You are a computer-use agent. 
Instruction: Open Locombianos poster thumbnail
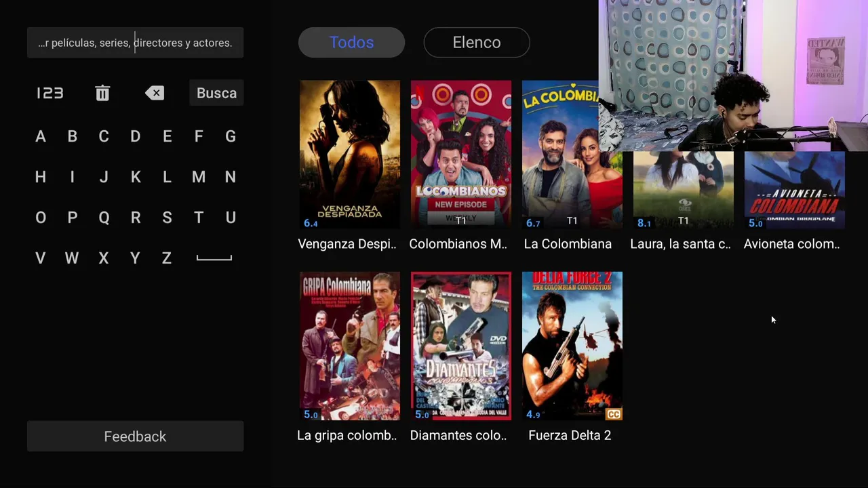point(461,155)
